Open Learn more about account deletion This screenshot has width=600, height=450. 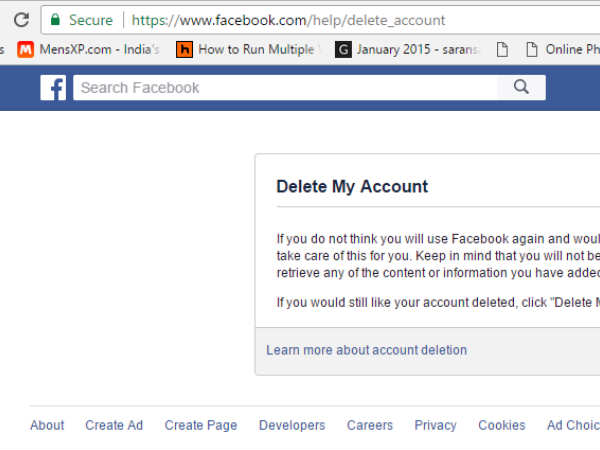point(366,350)
